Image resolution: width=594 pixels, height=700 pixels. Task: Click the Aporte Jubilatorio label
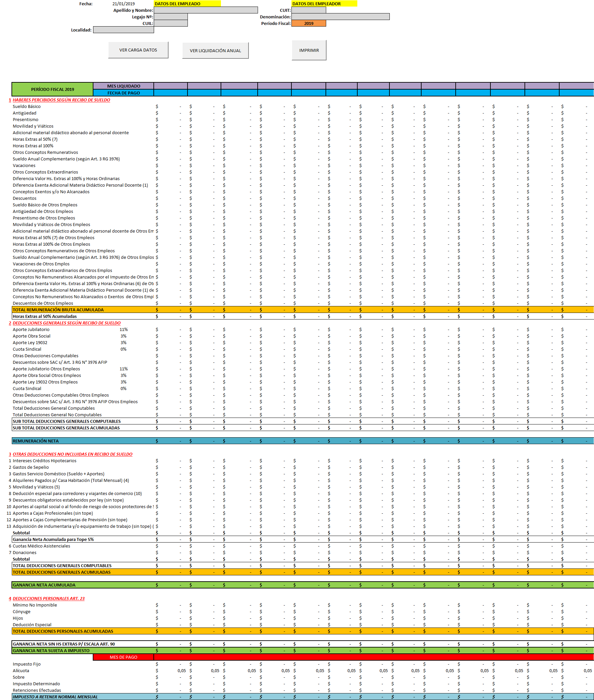(x=31, y=329)
